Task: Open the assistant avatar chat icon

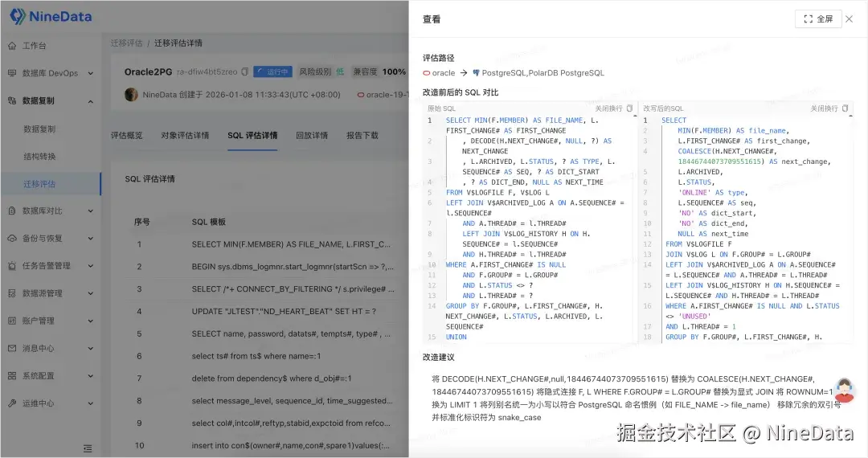Action: 844,390
